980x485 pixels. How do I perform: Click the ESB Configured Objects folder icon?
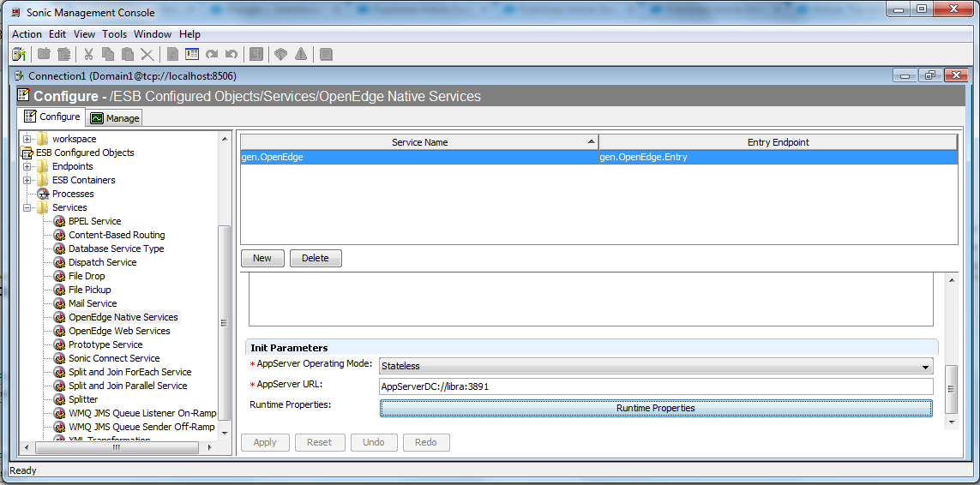(27, 153)
